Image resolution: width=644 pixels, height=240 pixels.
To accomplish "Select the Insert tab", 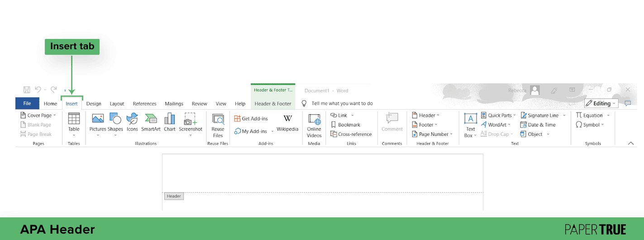I will (72, 104).
